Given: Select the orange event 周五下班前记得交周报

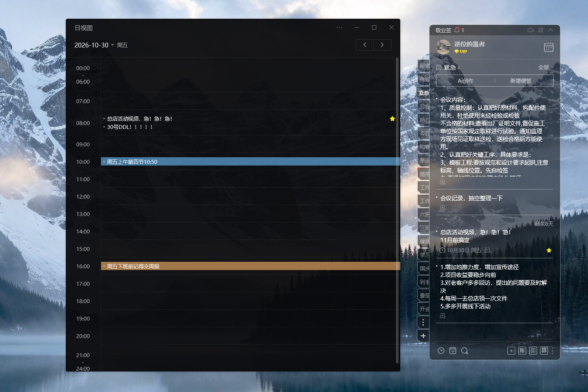Looking at the screenshot, I should 250,266.
